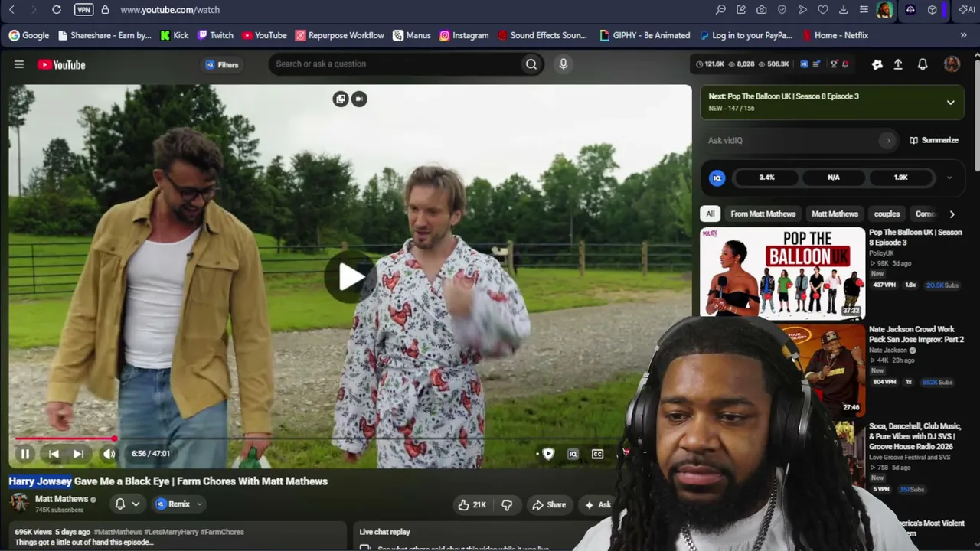Toggle the browser VPN badge

84,10
